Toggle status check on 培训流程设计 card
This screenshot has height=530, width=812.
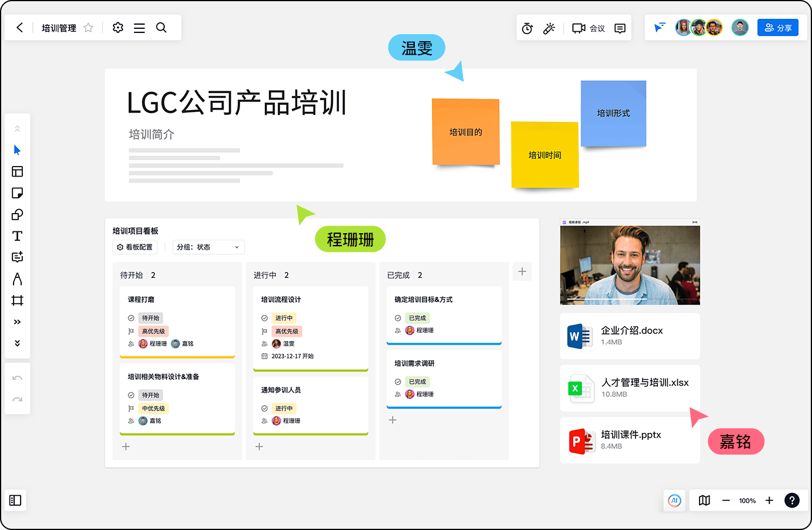[265, 318]
